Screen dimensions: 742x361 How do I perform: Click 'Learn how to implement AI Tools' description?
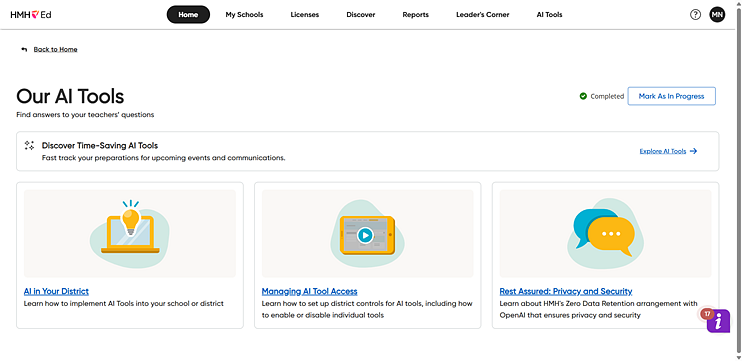tap(124, 303)
